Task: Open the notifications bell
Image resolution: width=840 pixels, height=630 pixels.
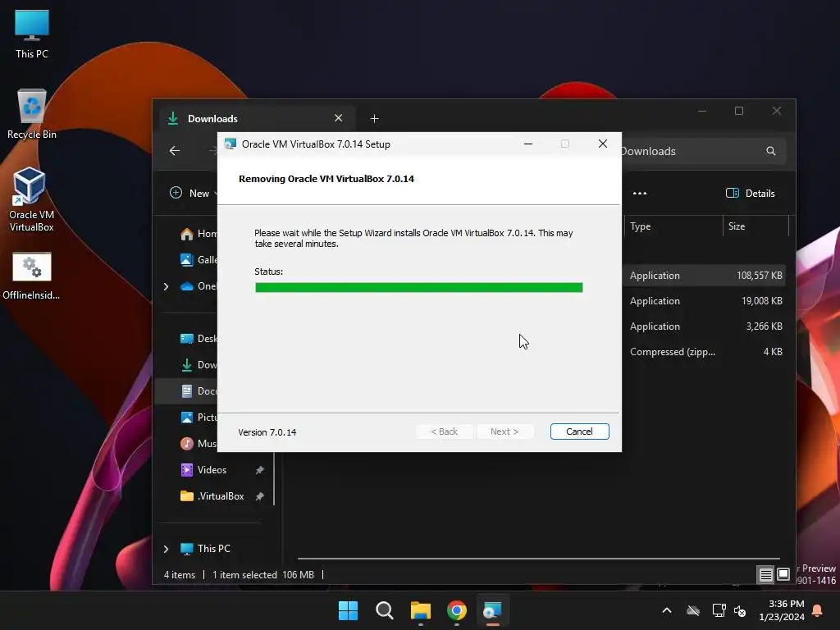Action: click(818, 610)
